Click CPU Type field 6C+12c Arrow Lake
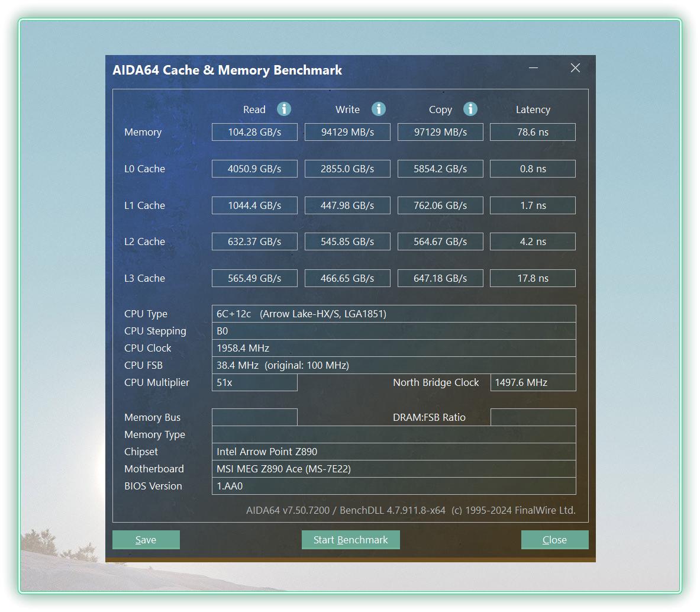Screen dimensions: 700x612 coord(393,314)
